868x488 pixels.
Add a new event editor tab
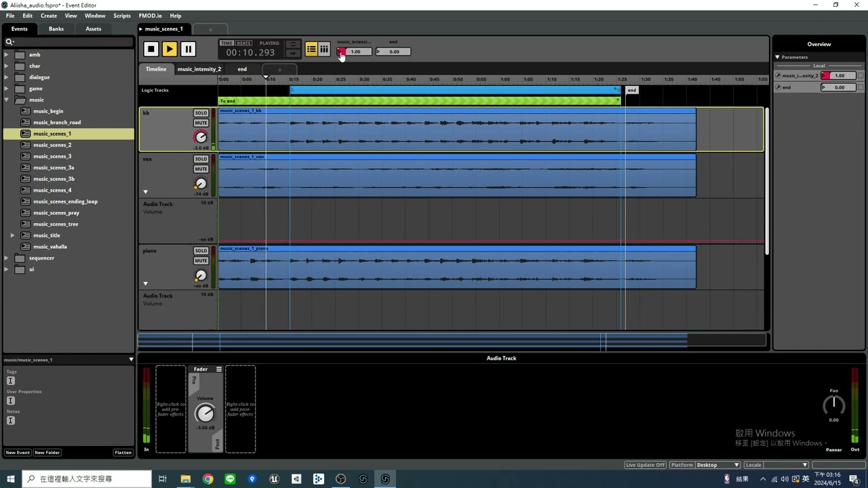click(210, 29)
